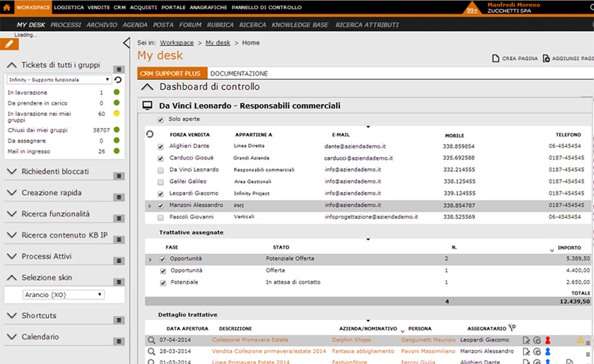Open the CRM top menu item
This screenshot has width=594, height=364.
point(119,7)
